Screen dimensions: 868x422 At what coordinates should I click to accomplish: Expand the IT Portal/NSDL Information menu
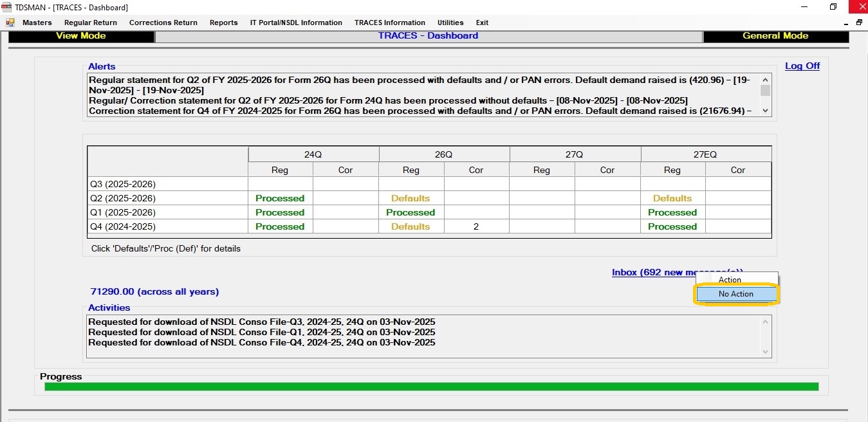[296, 23]
